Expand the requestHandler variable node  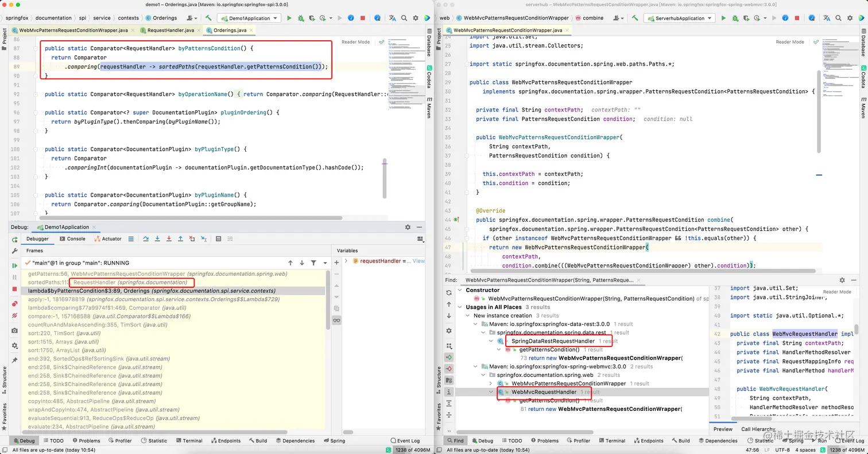click(346, 261)
